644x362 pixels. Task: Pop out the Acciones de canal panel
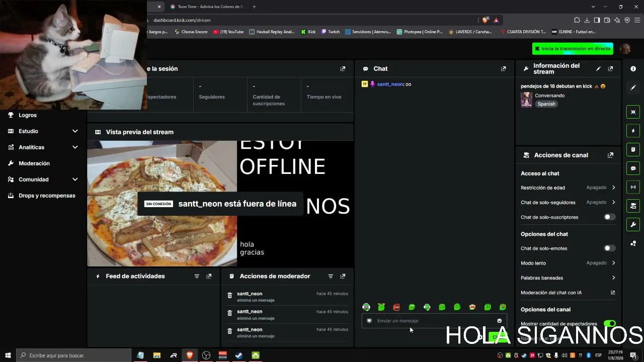click(x=610, y=155)
